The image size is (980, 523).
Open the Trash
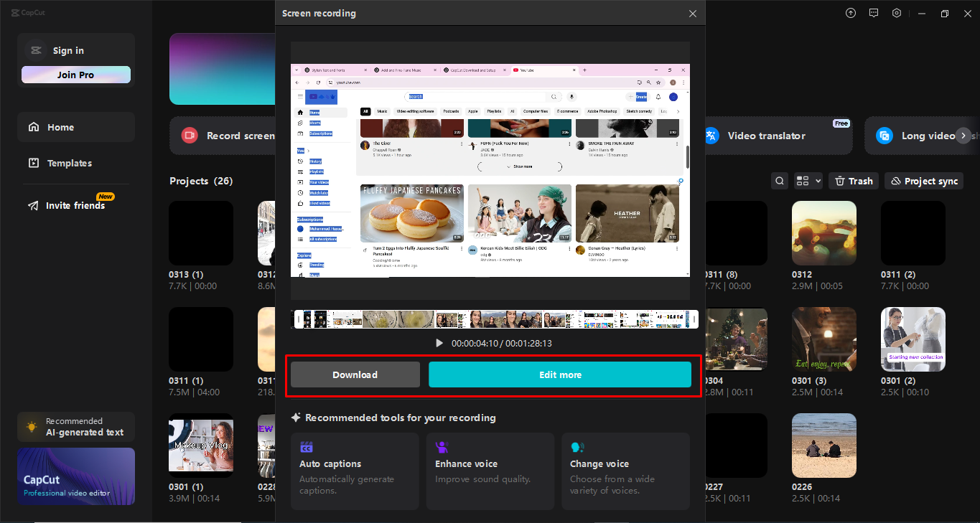coord(854,181)
